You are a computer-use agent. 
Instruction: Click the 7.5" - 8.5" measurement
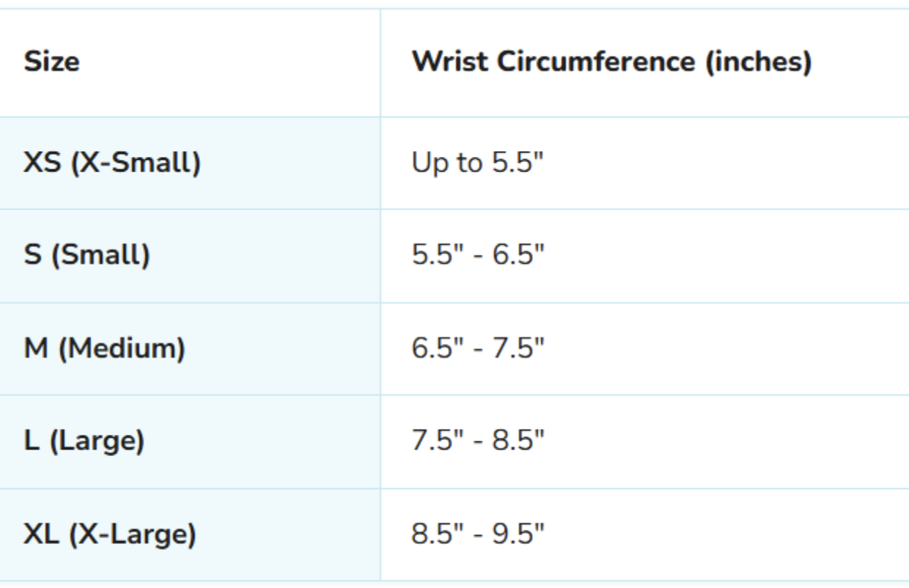478,441
